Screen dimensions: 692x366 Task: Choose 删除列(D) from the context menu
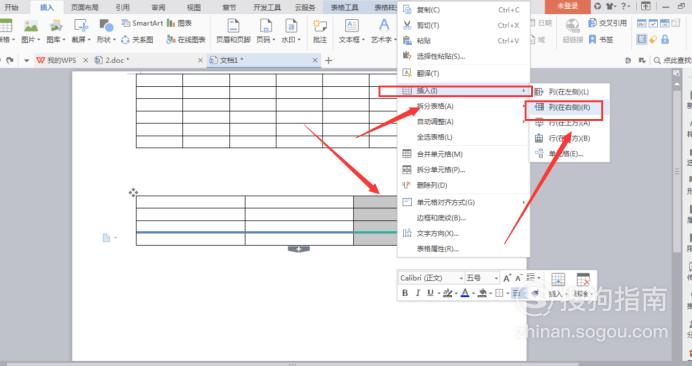tap(463, 185)
